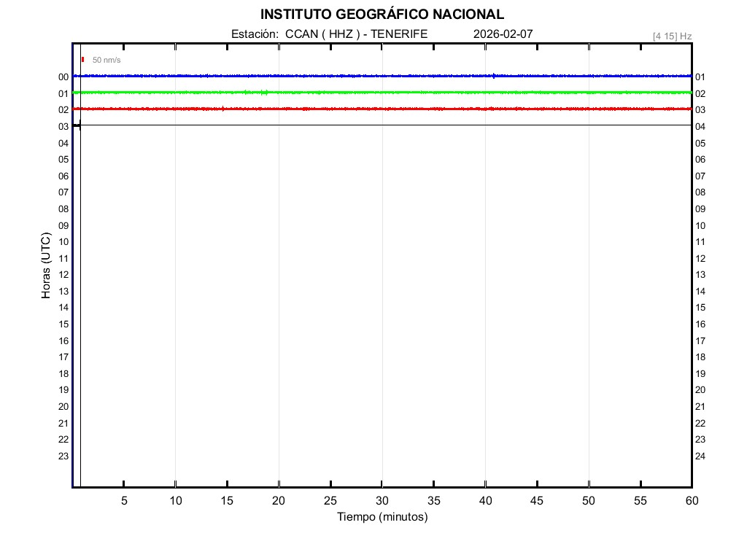Click the red amplitude scale bar marker
The width and height of the screenshot is (747, 560).
tap(83, 60)
